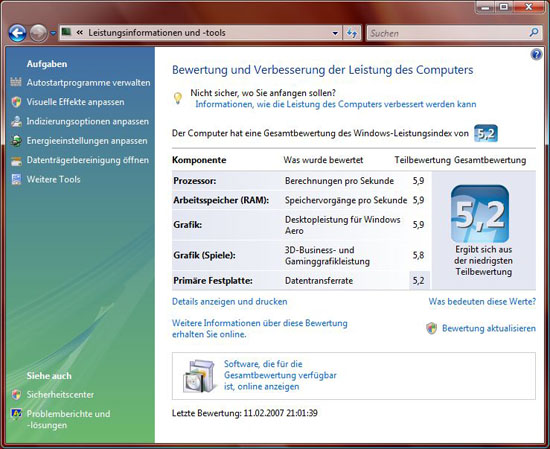Click Berechnungen pro Sekunde text
Image resolution: width=550 pixels, height=449 pixels.
click(x=339, y=181)
